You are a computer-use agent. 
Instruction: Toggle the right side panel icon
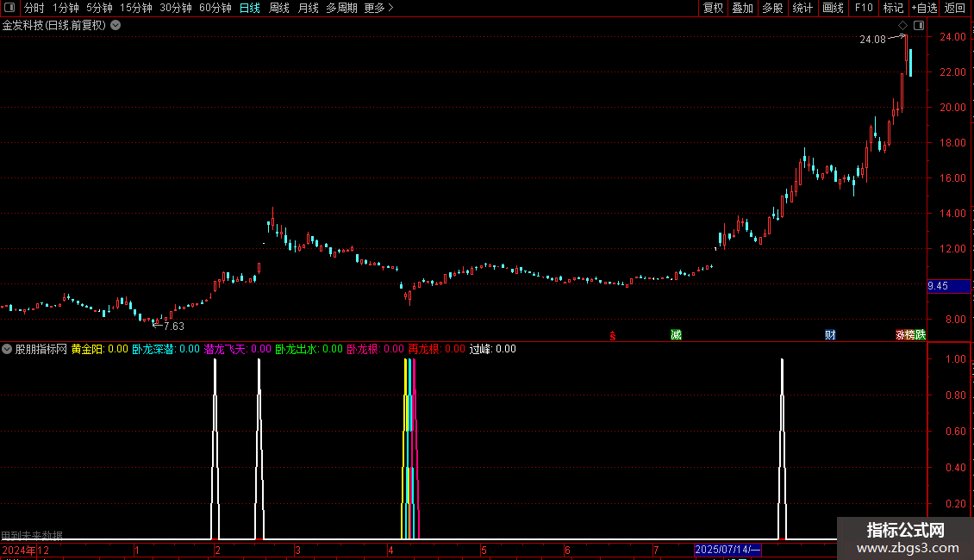coord(919,26)
